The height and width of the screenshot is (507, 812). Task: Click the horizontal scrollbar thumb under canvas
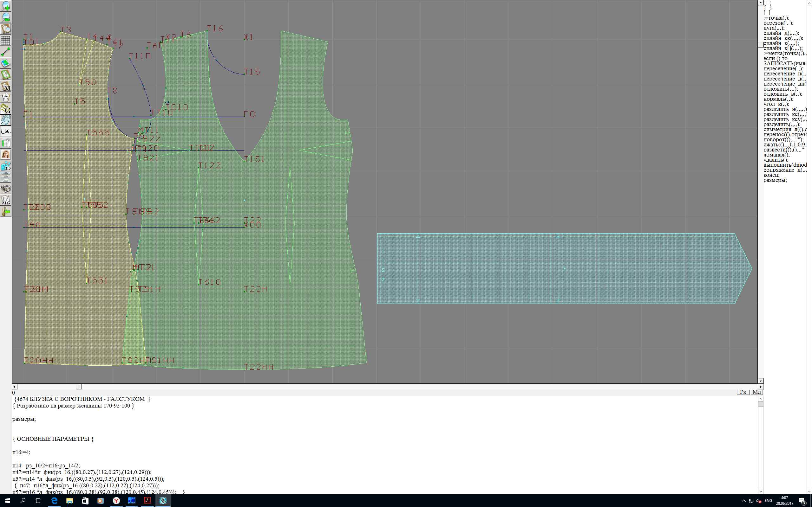coord(79,387)
